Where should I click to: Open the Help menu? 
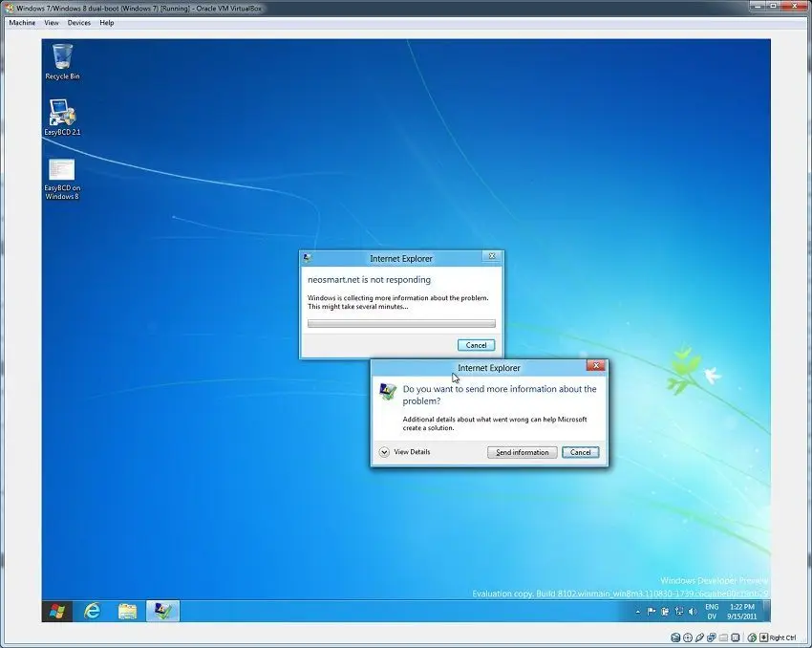click(x=107, y=23)
